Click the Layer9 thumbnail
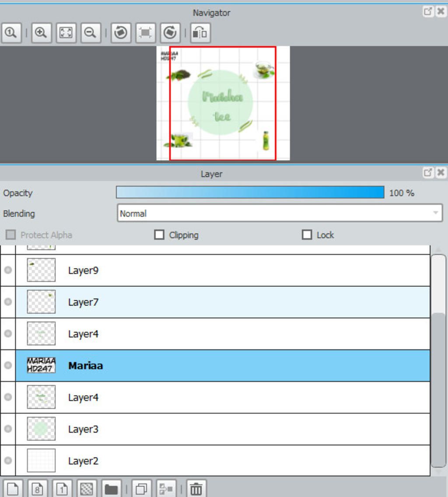448x497 pixels. pyautogui.click(x=41, y=270)
